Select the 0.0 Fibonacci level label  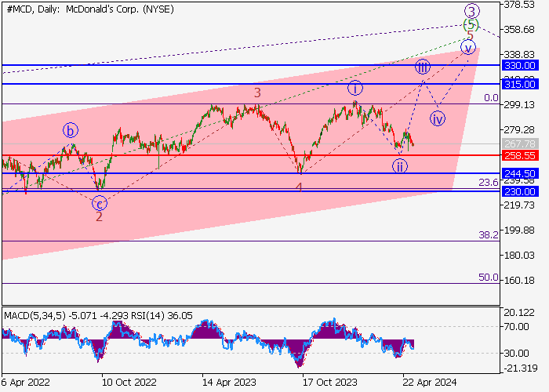(x=491, y=98)
